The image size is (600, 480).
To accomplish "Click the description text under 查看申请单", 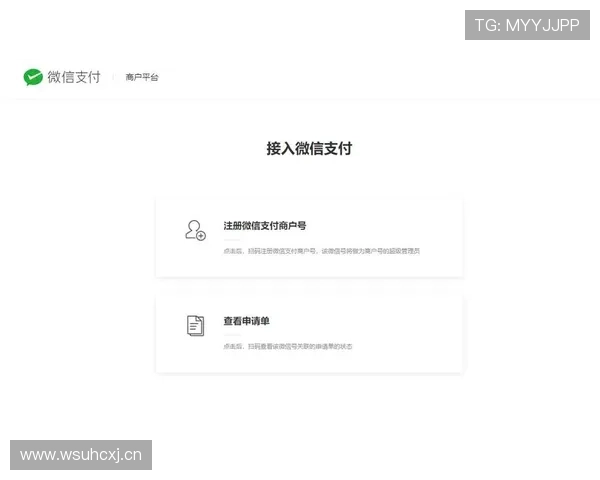I will click(288, 346).
